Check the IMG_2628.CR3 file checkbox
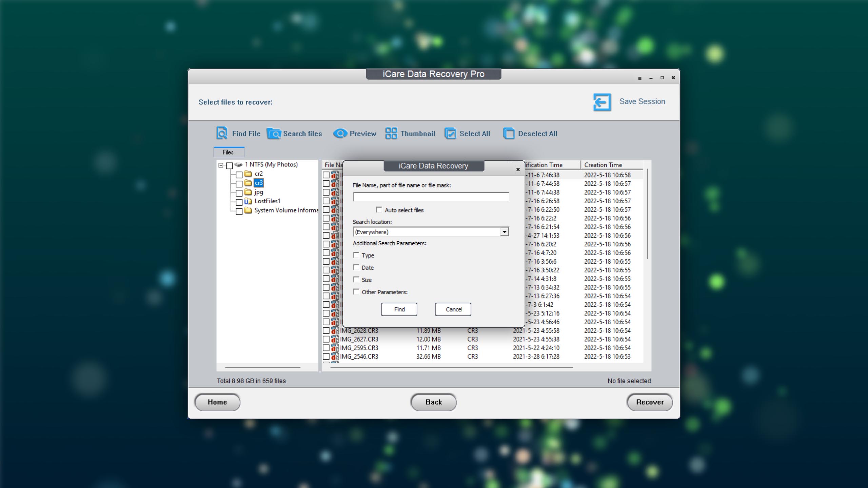This screenshot has height=488, width=868. tap(326, 330)
